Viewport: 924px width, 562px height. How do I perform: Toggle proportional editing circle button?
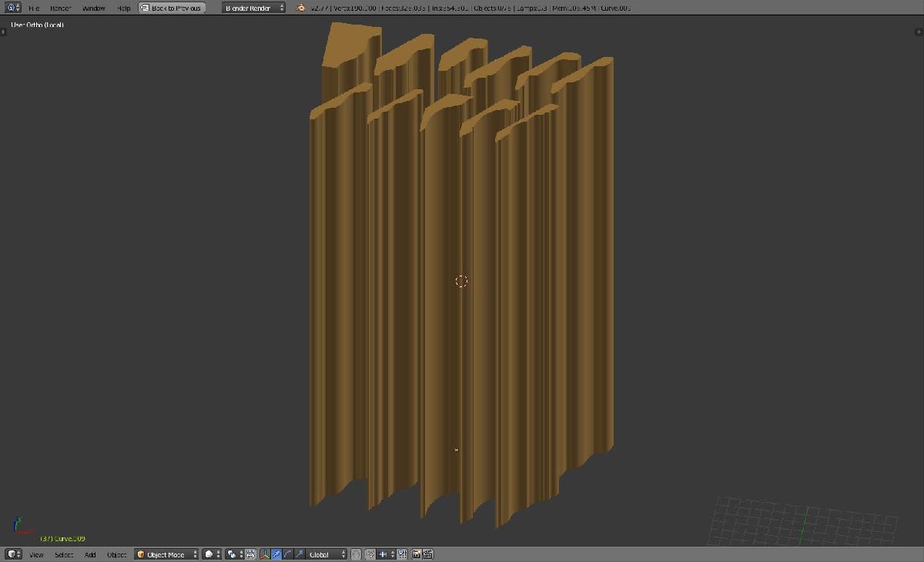(x=356, y=554)
